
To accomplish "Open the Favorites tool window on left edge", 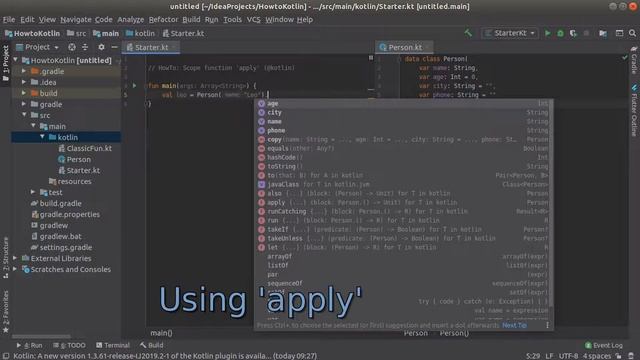I will pos(5,311).
